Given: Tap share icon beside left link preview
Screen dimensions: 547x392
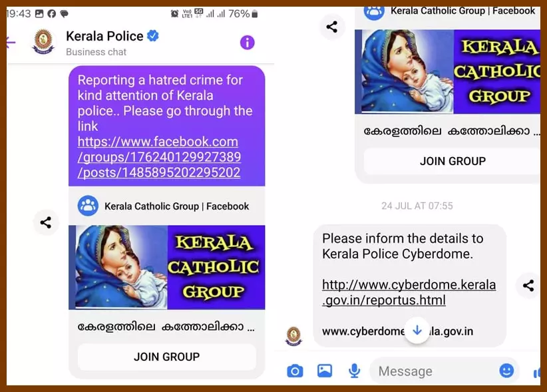Looking at the screenshot, I should click(x=46, y=222).
